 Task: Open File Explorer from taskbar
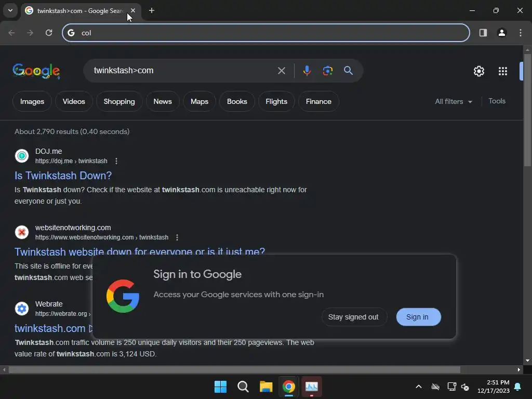click(x=266, y=387)
